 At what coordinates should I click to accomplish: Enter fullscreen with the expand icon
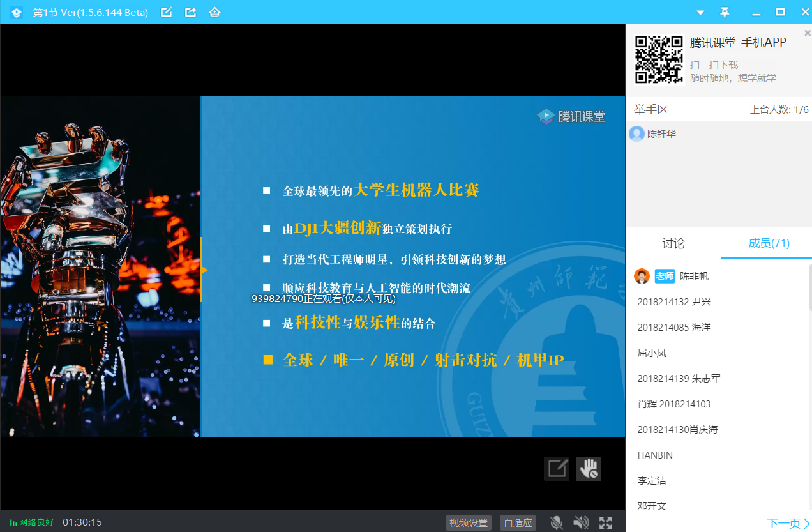click(605, 522)
